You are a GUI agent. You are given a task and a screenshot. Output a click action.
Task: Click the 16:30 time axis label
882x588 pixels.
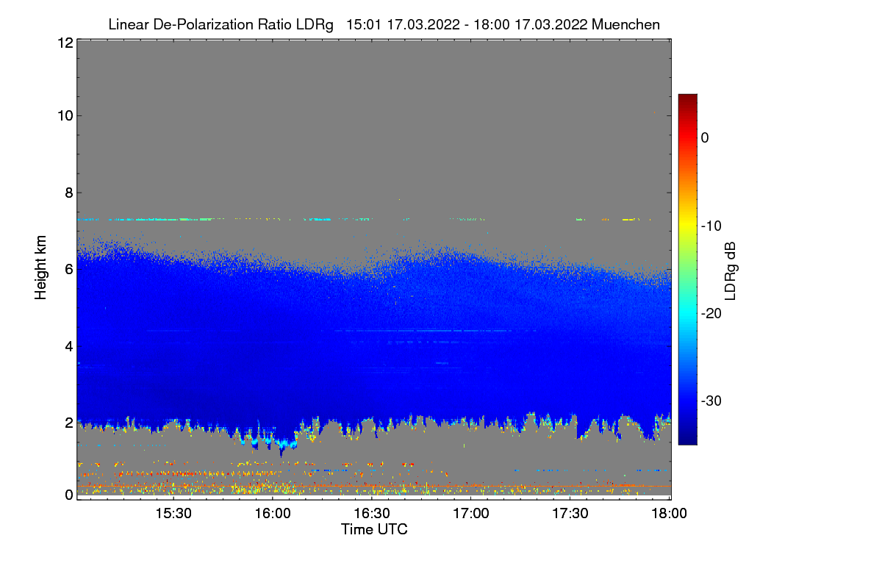[x=372, y=514]
